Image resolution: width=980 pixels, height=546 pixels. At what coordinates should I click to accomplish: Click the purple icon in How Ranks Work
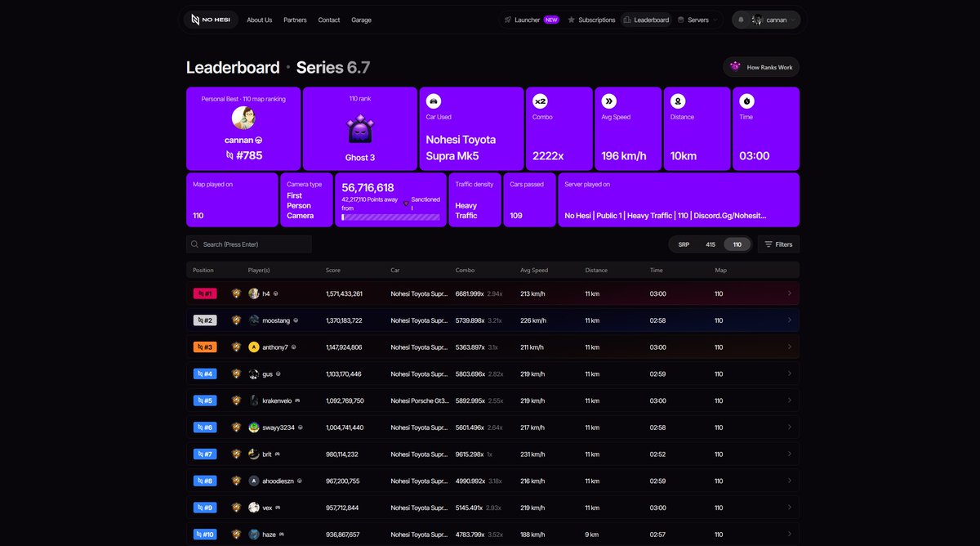[x=735, y=67]
